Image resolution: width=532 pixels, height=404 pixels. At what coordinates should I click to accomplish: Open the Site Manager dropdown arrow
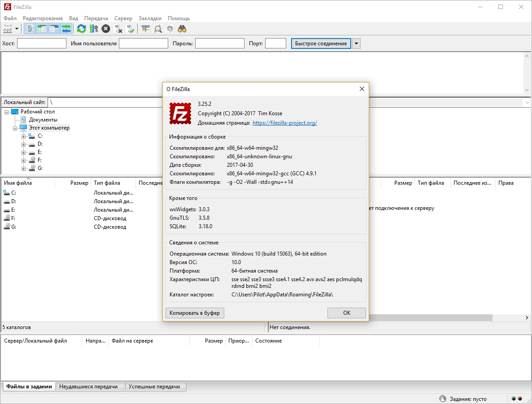click(x=17, y=29)
